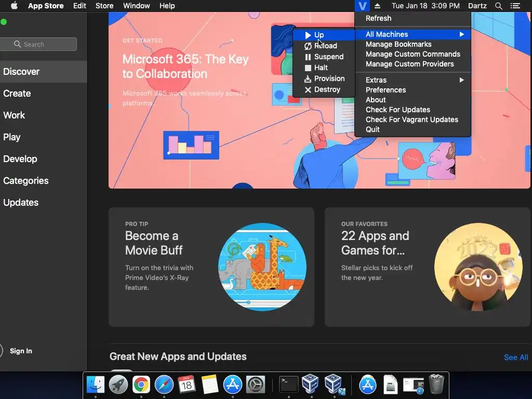The image size is (532, 399).
Task: Quit Vagrant Manager from menu
Action: (x=413, y=129)
